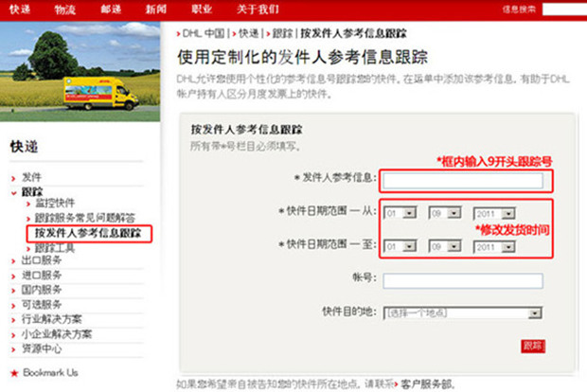
Task: Expand 出口服务 in the sidebar
Action: (x=42, y=260)
